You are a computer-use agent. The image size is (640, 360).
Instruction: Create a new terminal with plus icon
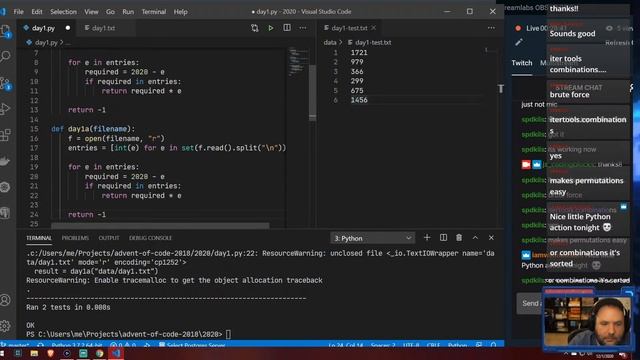427,238
